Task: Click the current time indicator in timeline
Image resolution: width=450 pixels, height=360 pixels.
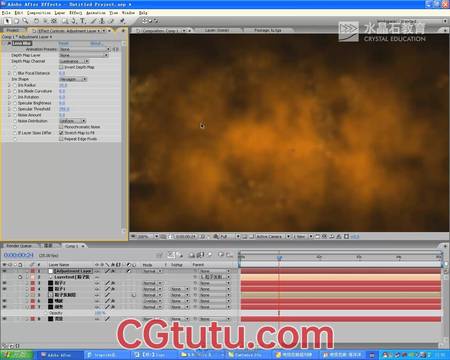Action: pos(279,257)
